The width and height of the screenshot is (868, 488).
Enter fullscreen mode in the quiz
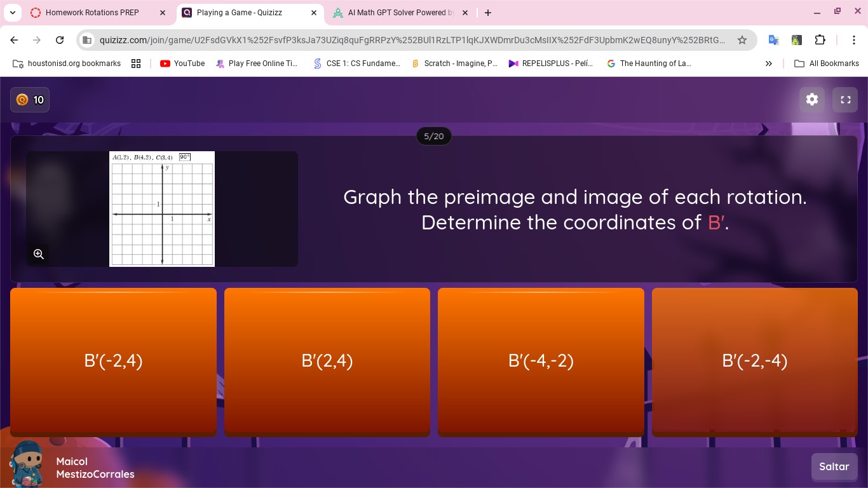845,100
